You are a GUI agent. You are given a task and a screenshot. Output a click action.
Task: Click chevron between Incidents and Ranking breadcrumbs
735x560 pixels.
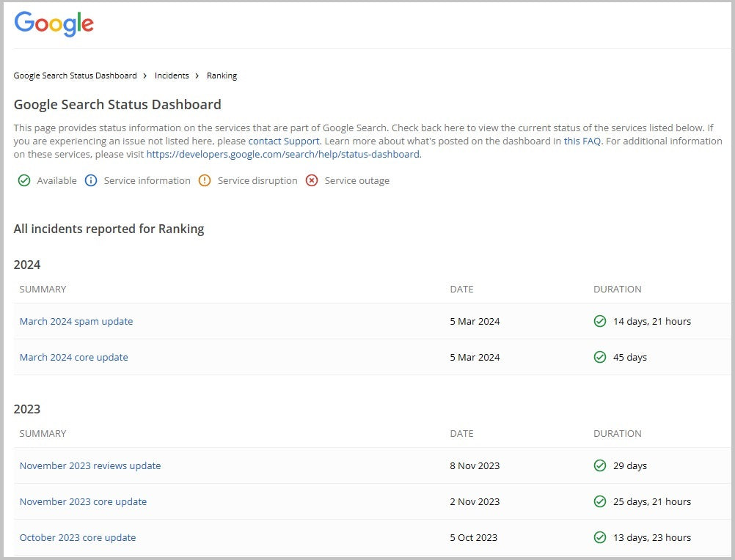pyautogui.click(x=197, y=75)
